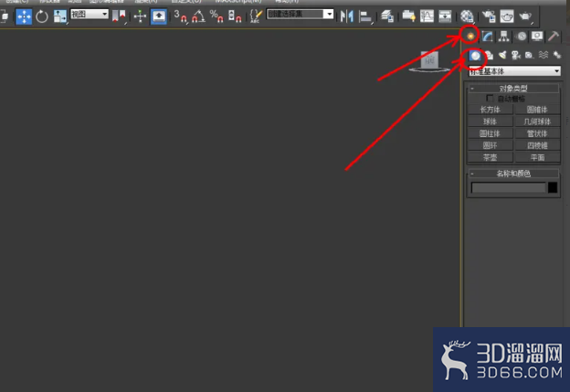Click the 球体 button
This screenshot has width=570, height=392.
pyautogui.click(x=490, y=122)
